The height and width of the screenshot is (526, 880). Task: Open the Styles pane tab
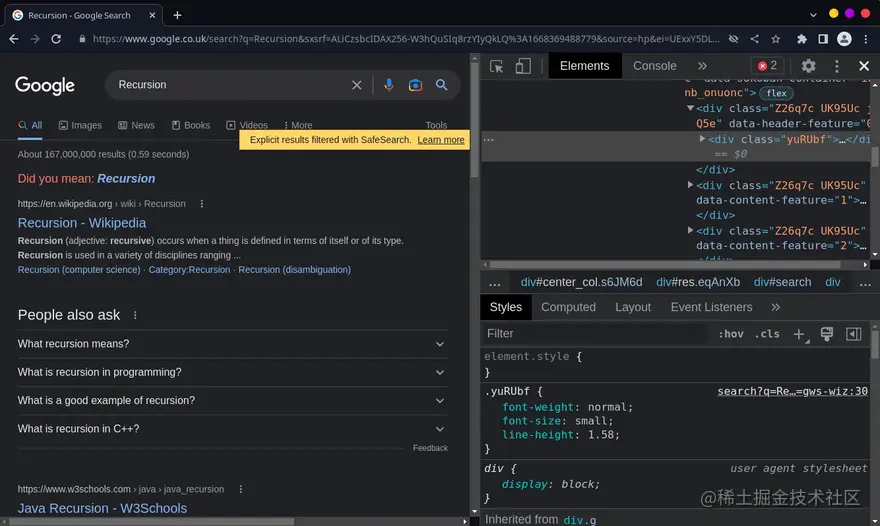(506, 307)
